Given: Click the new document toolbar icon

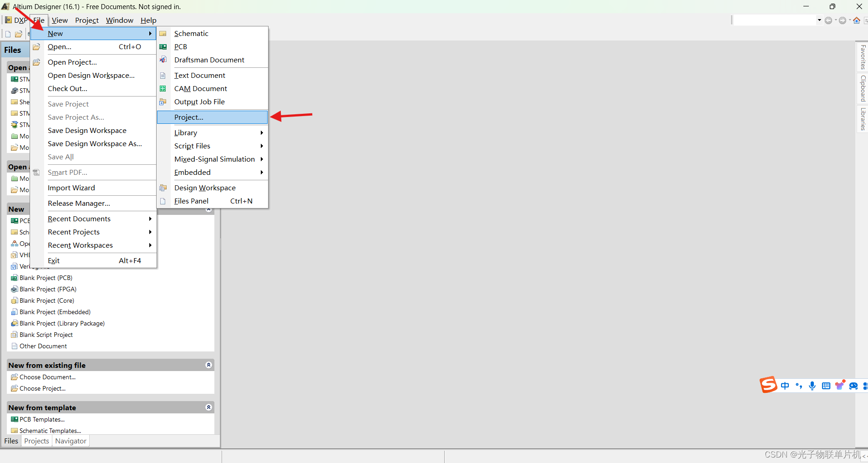Looking at the screenshot, I should coord(8,34).
